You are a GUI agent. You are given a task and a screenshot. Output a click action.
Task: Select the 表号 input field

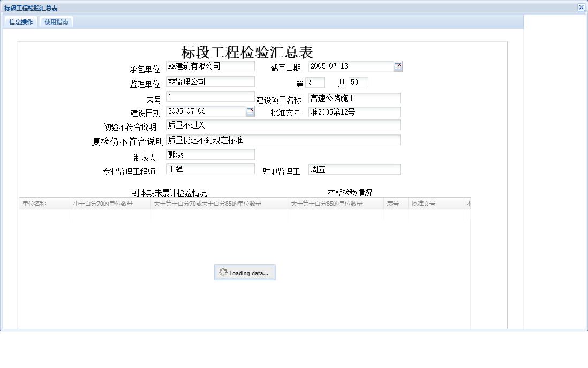click(x=210, y=96)
